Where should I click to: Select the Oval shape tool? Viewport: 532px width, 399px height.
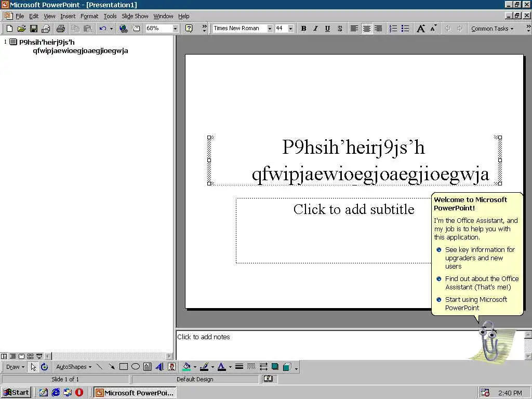136,367
